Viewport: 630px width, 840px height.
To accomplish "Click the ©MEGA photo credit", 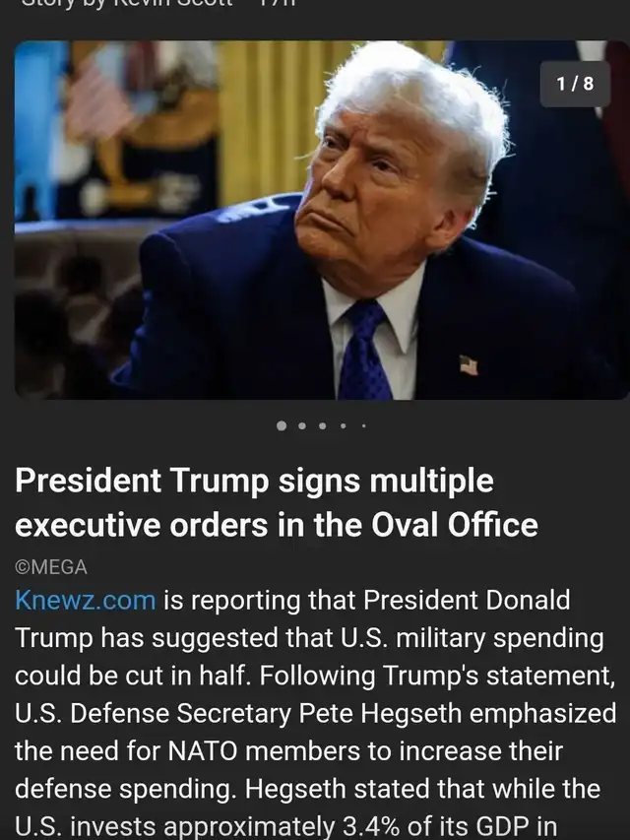I will coord(51,567).
